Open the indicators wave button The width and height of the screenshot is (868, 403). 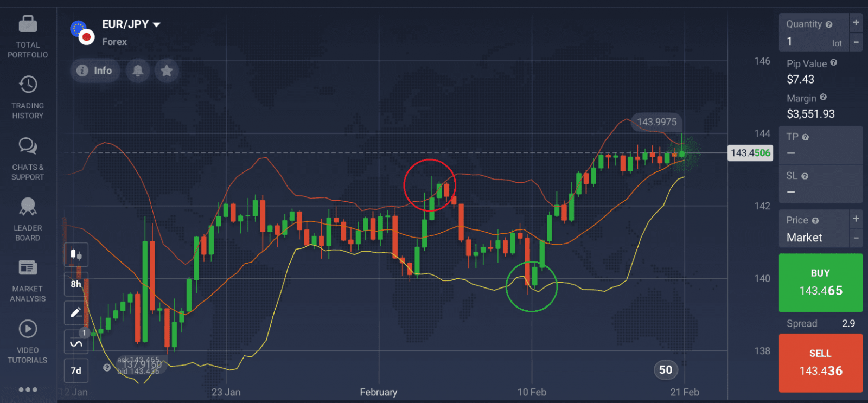tap(76, 342)
